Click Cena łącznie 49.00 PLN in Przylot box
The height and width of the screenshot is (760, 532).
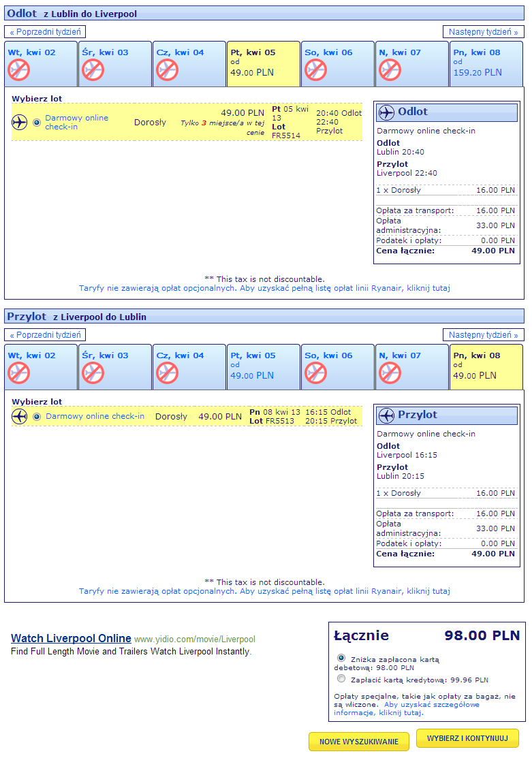[445, 554]
